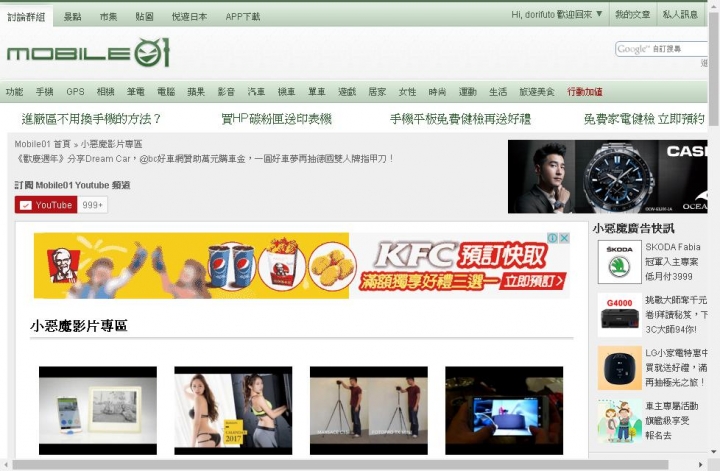Open the 遊戲 category menu

(347, 92)
